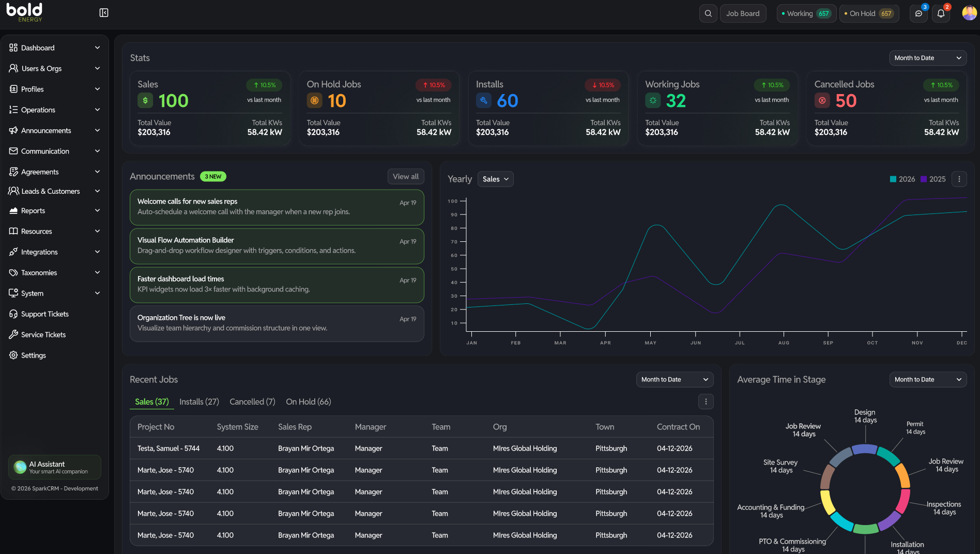The width and height of the screenshot is (980, 554).
Task: Click the Operations list icon
Action: [13, 110]
